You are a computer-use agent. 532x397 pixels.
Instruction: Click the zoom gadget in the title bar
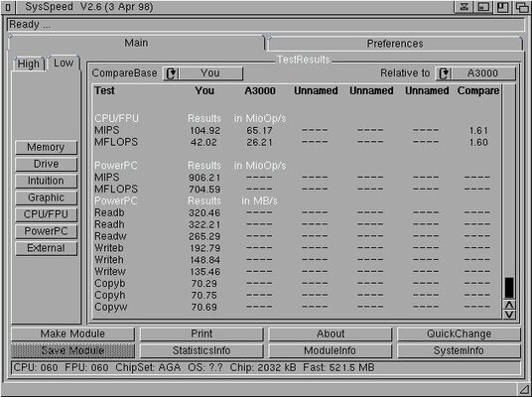502,7
